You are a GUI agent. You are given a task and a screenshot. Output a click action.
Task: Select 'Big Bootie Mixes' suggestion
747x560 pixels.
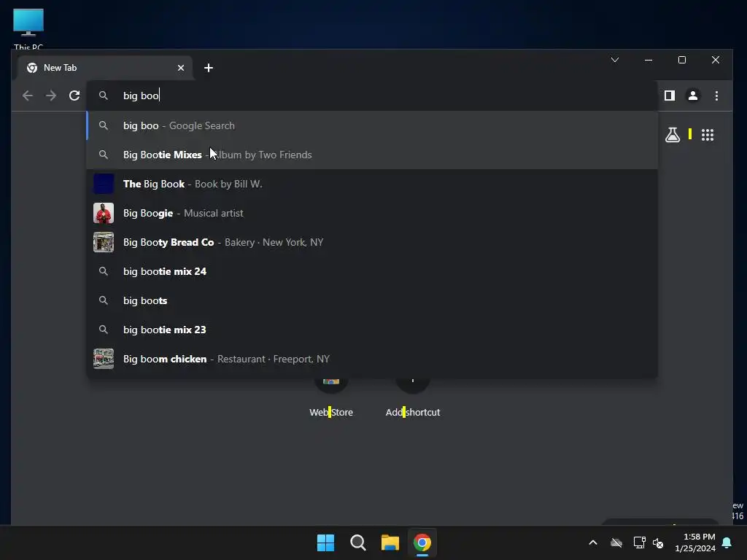372,155
